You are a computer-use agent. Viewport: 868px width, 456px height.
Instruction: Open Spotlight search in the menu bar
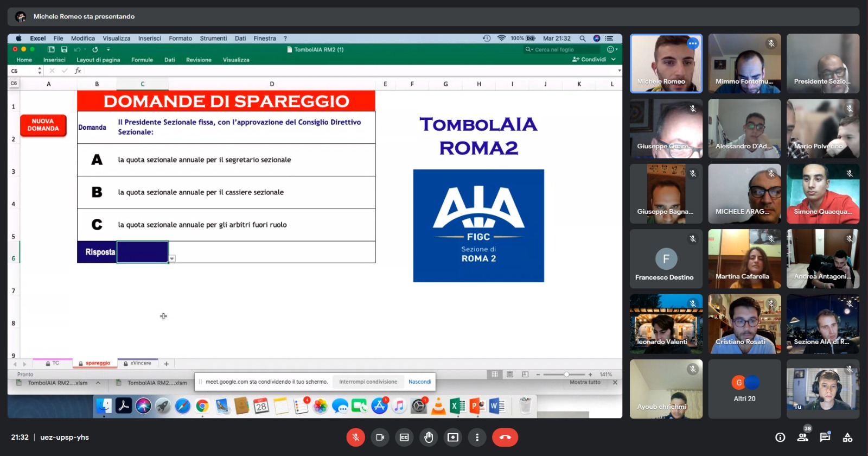[x=582, y=39]
